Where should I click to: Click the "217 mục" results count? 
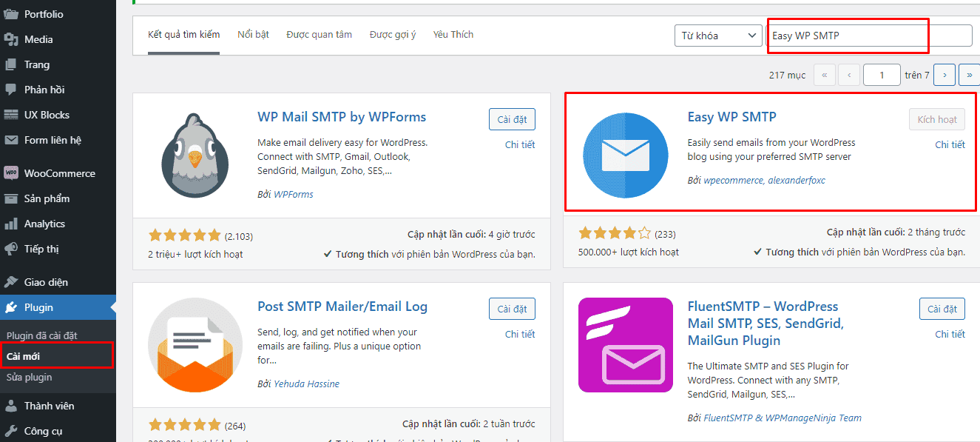[787, 75]
